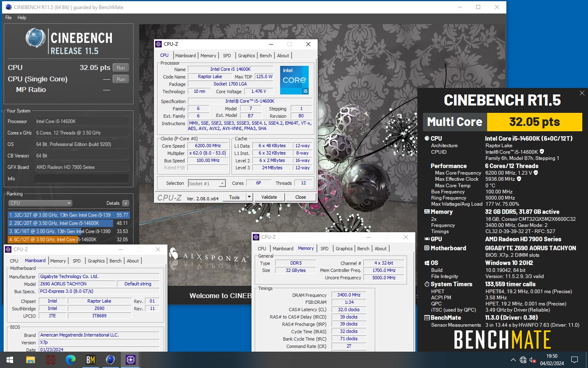This screenshot has height=368, width=588.
Task: Open SPD tab in bottom-left CPU-Z window
Action: coord(77,261)
